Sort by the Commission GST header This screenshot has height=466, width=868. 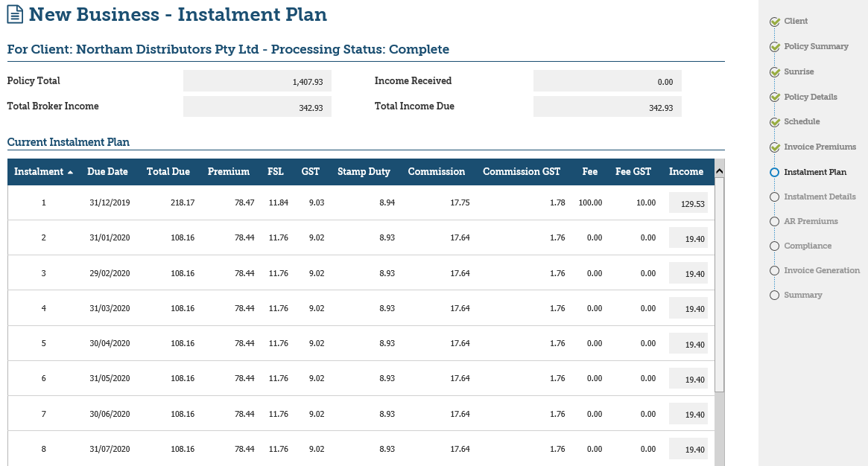pos(521,172)
